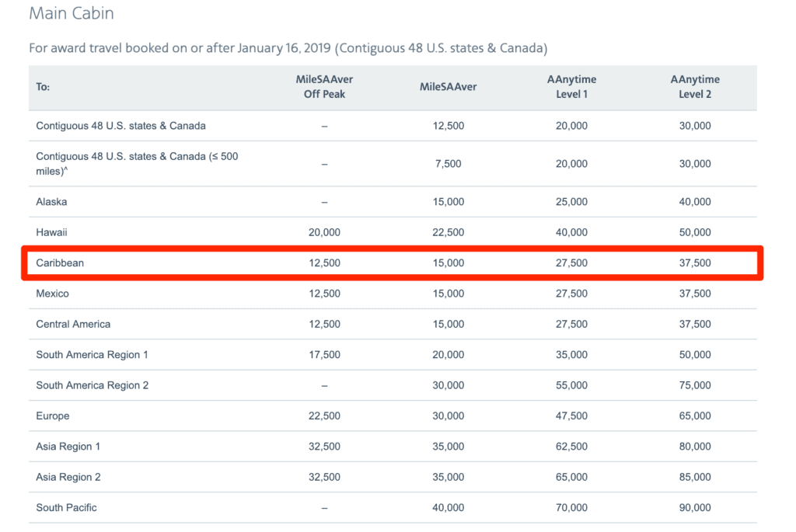Screen dimensions: 796x532
Task: Click the Central America row label
Action: (73, 324)
